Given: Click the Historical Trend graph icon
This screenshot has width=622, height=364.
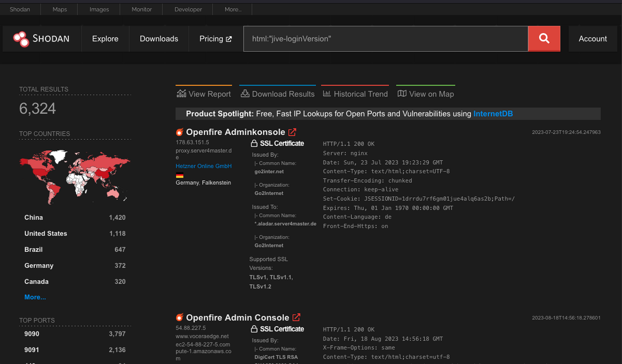Looking at the screenshot, I should tap(327, 93).
